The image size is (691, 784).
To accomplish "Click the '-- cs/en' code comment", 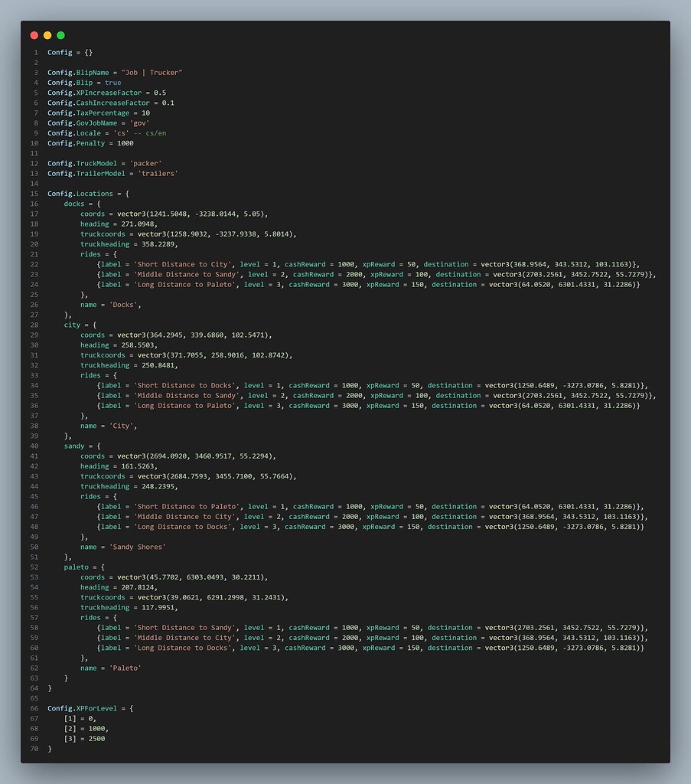I will (150, 133).
